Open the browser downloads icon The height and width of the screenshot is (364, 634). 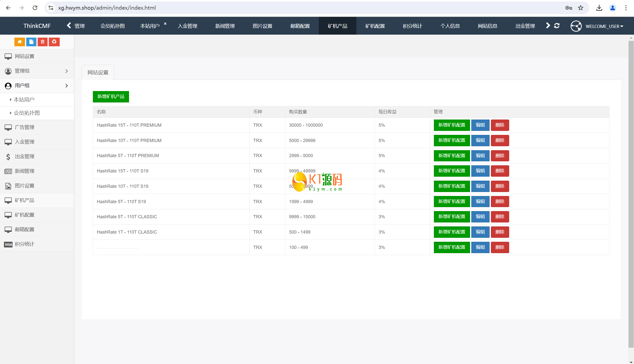tap(599, 8)
